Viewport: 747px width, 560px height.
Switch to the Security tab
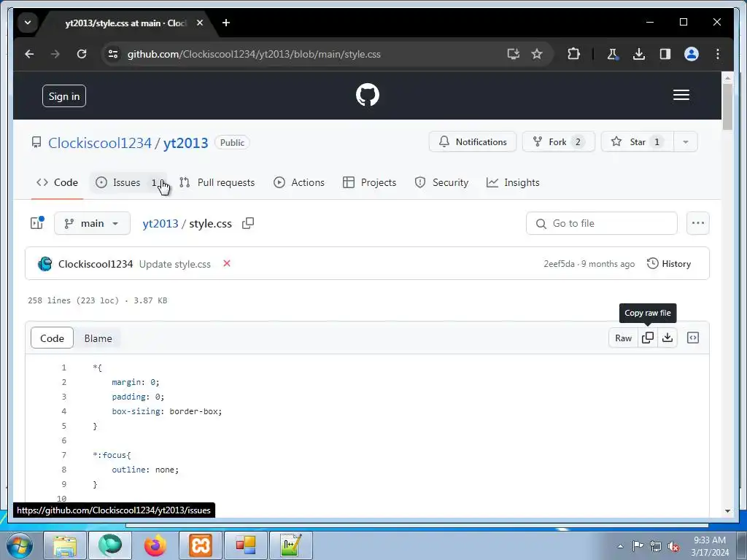pos(441,182)
